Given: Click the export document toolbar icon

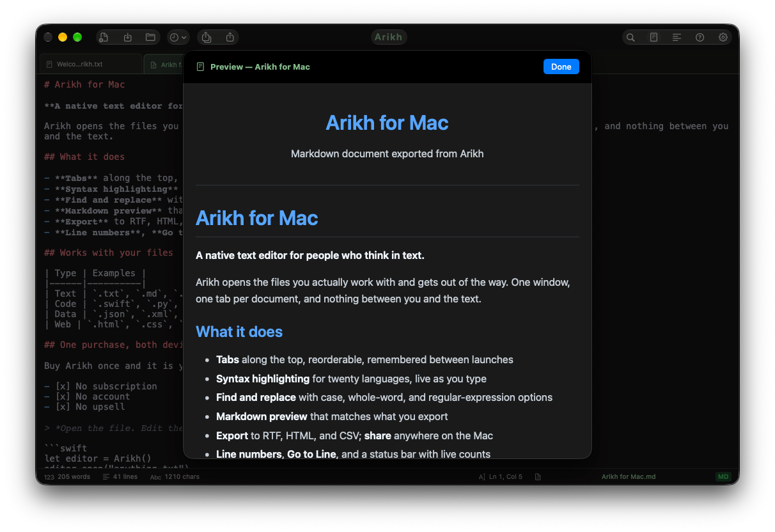Looking at the screenshot, I should click(207, 37).
